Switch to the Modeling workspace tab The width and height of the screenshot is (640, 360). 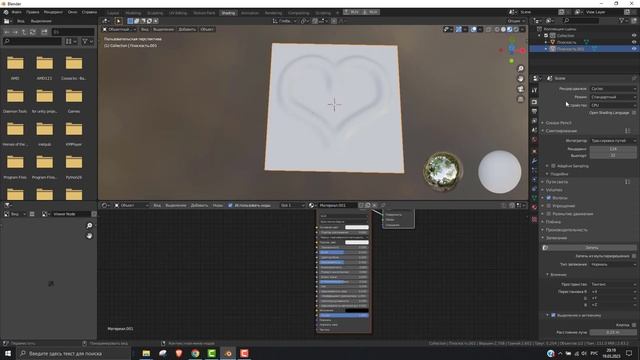coord(133,13)
